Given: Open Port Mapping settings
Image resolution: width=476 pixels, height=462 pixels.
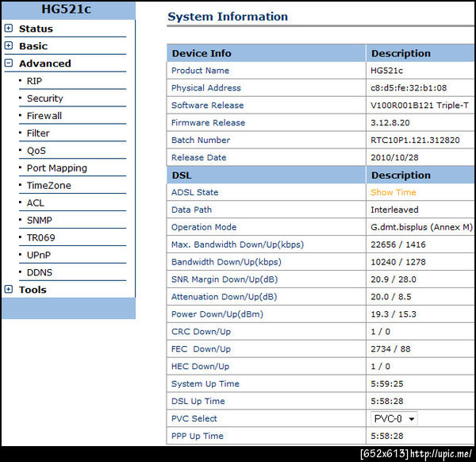Looking at the screenshot, I should pos(56,168).
